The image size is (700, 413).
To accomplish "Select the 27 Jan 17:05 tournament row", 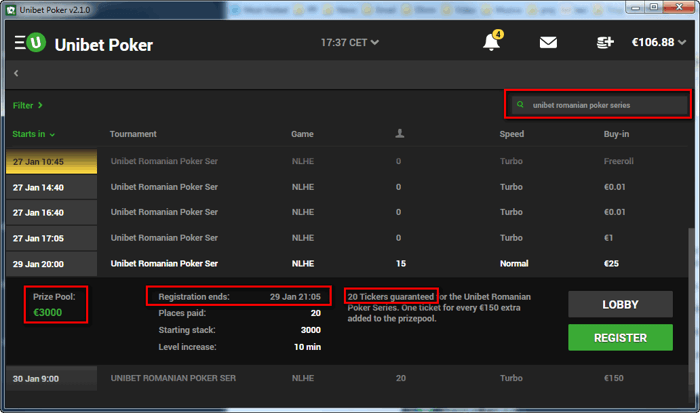I will pyautogui.click(x=347, y=238).
